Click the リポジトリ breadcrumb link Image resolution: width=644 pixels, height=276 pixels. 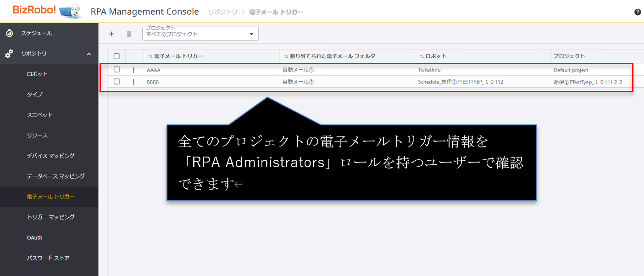pyautogui.click(x=222, y=12)
